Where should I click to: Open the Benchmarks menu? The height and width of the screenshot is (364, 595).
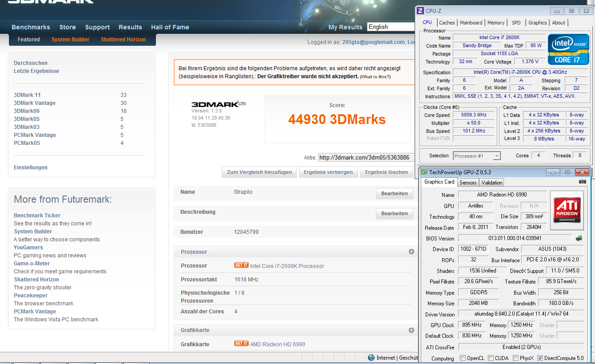pyautogui.click(x=31, y=27)
